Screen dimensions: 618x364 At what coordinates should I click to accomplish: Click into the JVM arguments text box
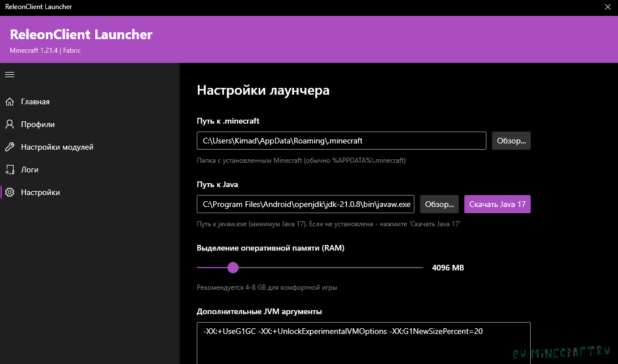coord(363,343)
